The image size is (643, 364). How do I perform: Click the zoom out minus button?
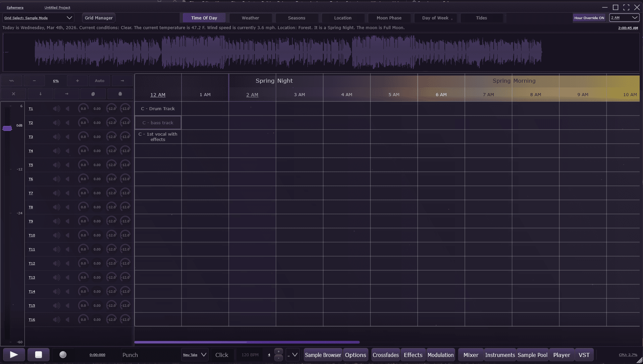click(x=34, y=81)
